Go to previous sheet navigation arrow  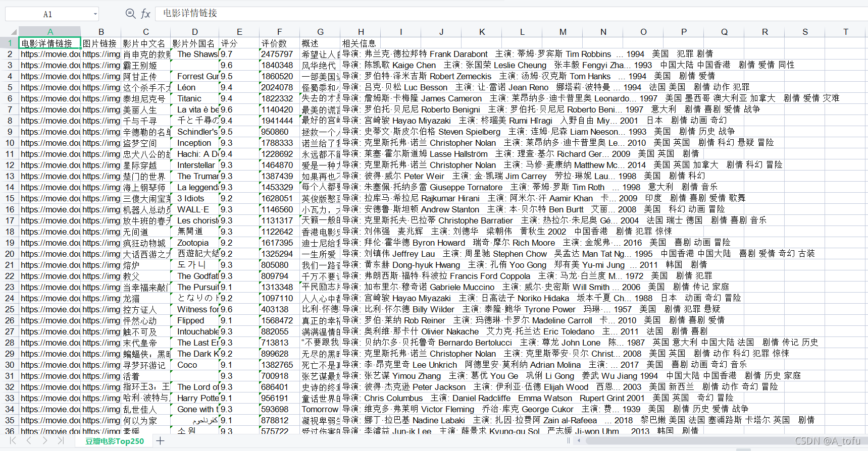[29, 441]
